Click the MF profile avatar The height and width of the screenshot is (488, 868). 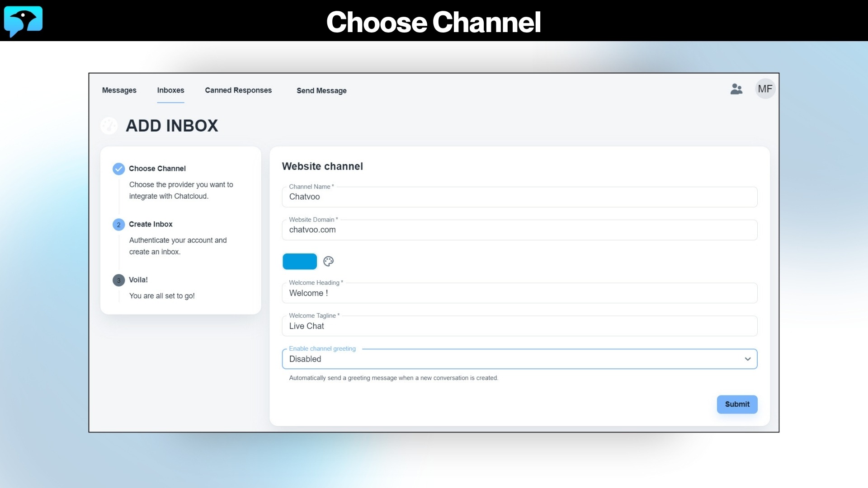765,89
